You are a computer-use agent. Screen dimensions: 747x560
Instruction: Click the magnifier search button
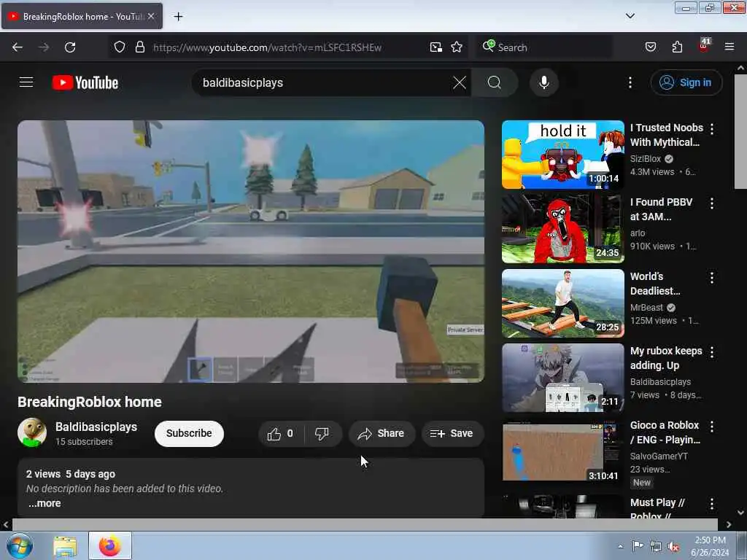(x=495, y=82)
